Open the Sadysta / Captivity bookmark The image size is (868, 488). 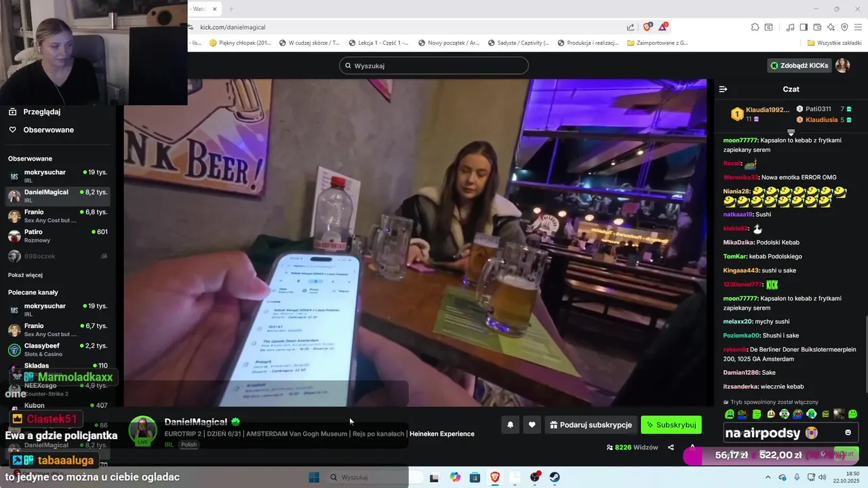tap(518, 43)
